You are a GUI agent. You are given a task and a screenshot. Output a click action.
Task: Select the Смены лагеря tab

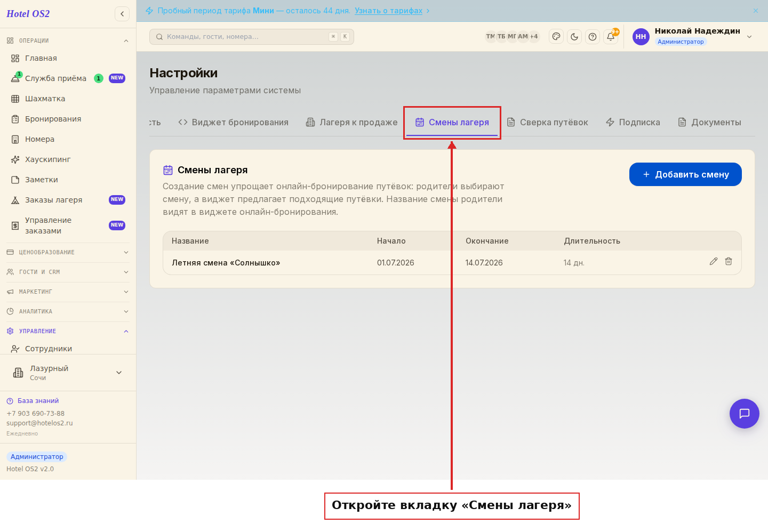click(x=452, y=122)
